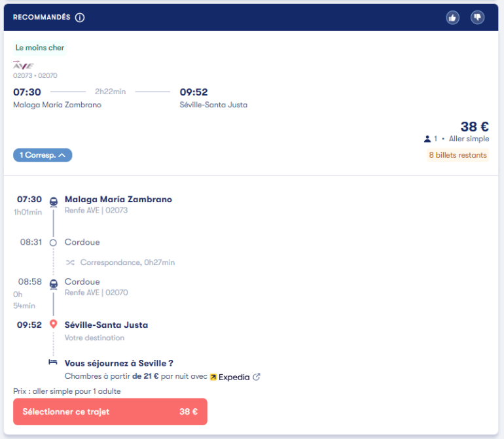Click the train icon at Malaga departure

(x=54, y=202)
